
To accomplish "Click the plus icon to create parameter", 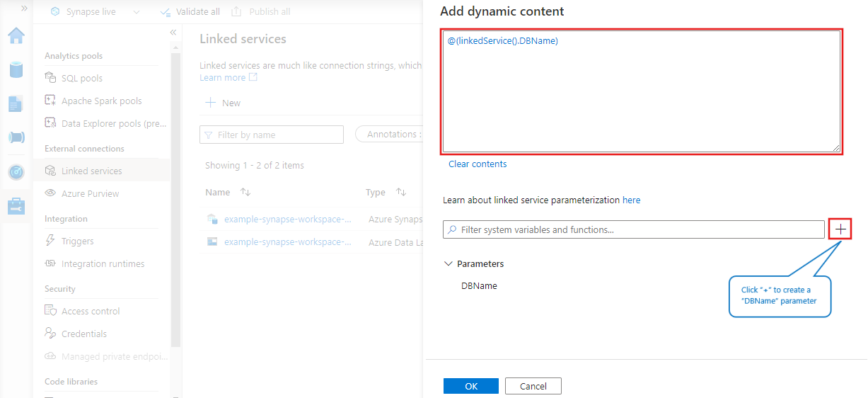I will tap(840, 229).
